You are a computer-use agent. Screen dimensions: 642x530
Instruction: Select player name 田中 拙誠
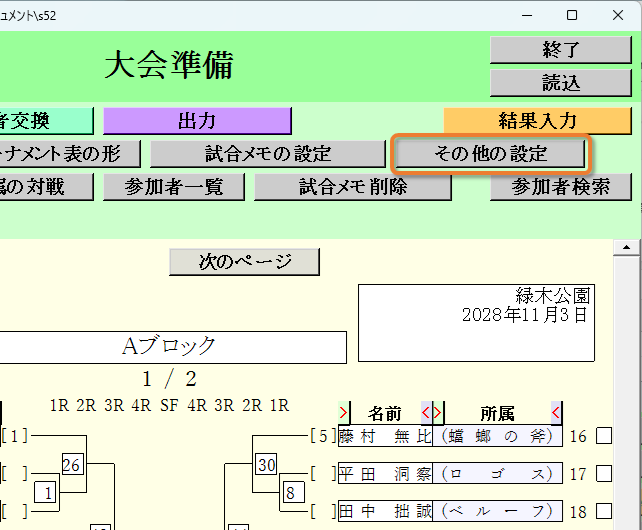coord(385,511)
